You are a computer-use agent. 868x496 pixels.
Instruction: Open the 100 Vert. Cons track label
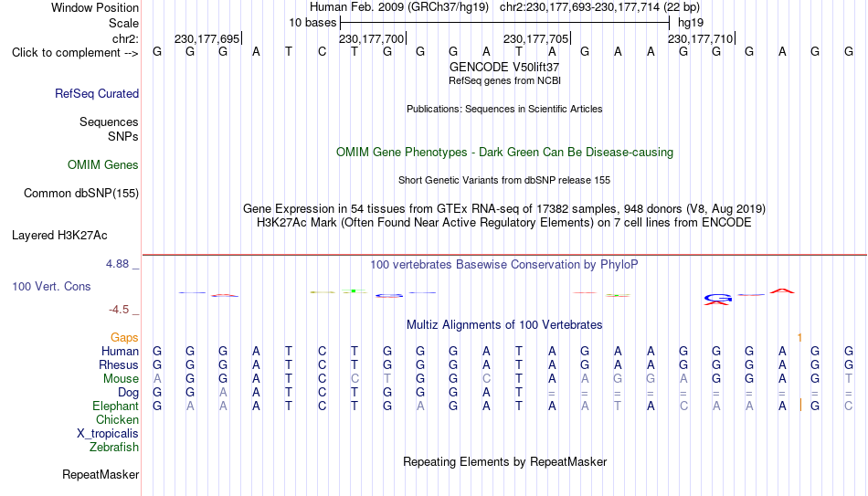[51, 286]
